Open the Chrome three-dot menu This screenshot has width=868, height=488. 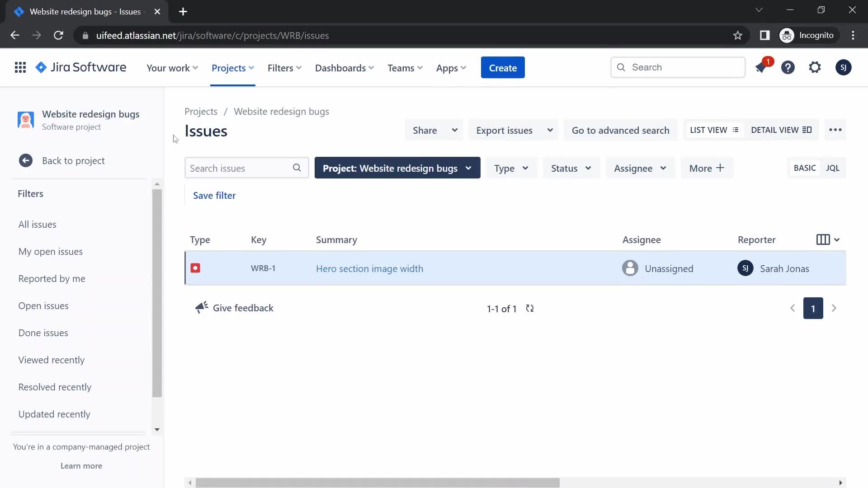853,35
